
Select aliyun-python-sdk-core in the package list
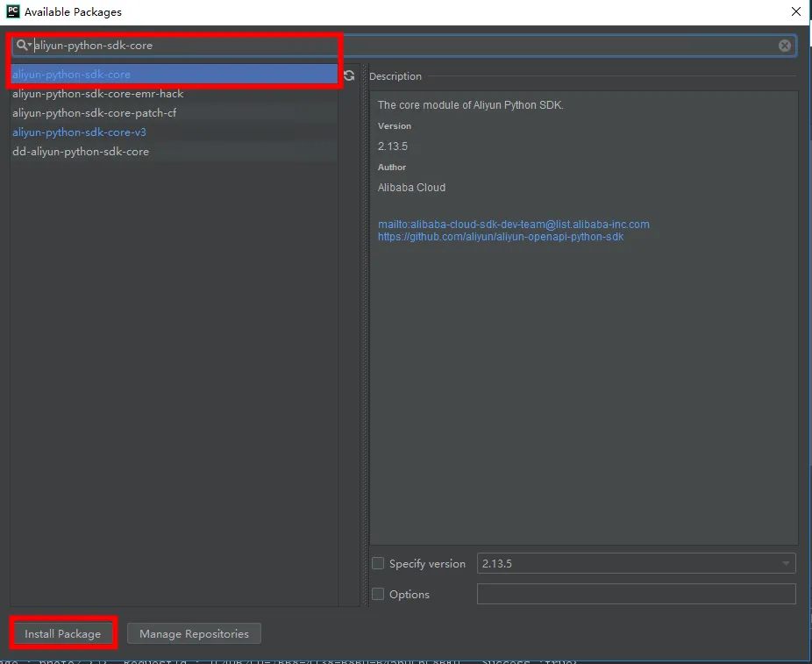pos(174,74)
